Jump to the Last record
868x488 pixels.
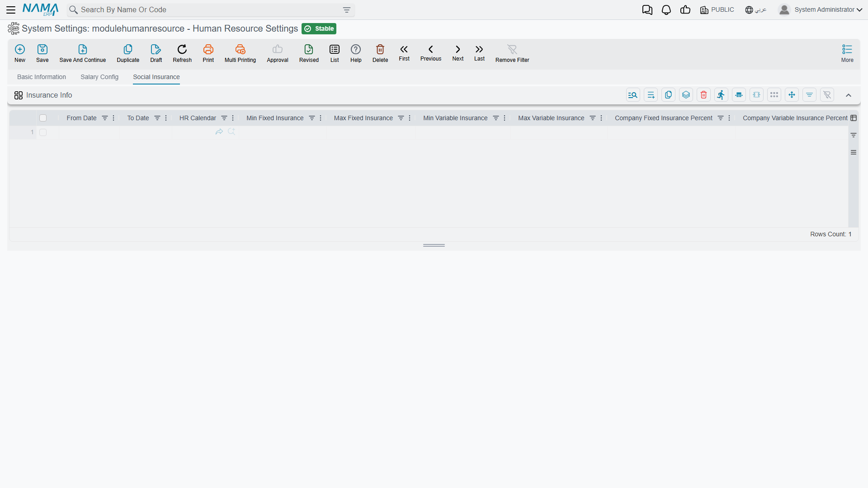click(479, 52)
